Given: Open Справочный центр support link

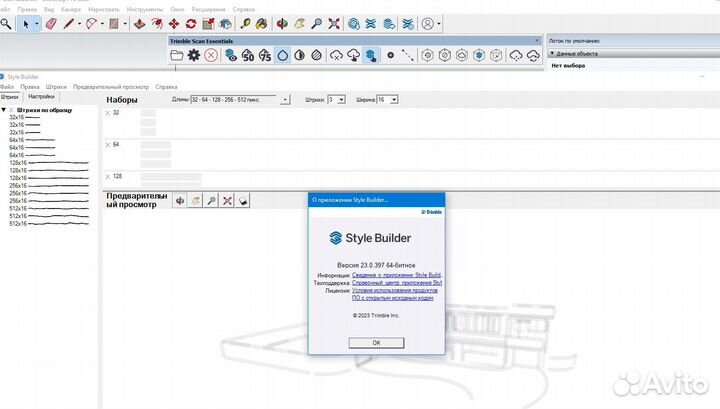Looking at the screenshot, I should pyautogui.click(x=397, y=283).
